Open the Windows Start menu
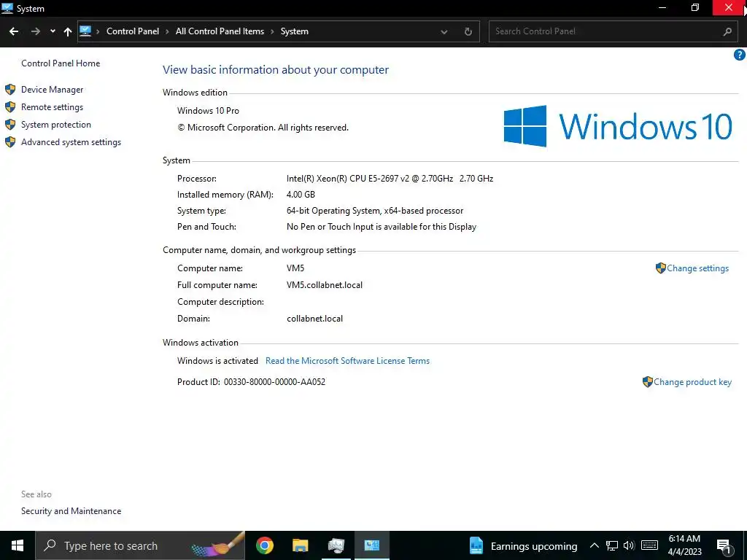Screen dimensions: 747x560 pos(18,545)
